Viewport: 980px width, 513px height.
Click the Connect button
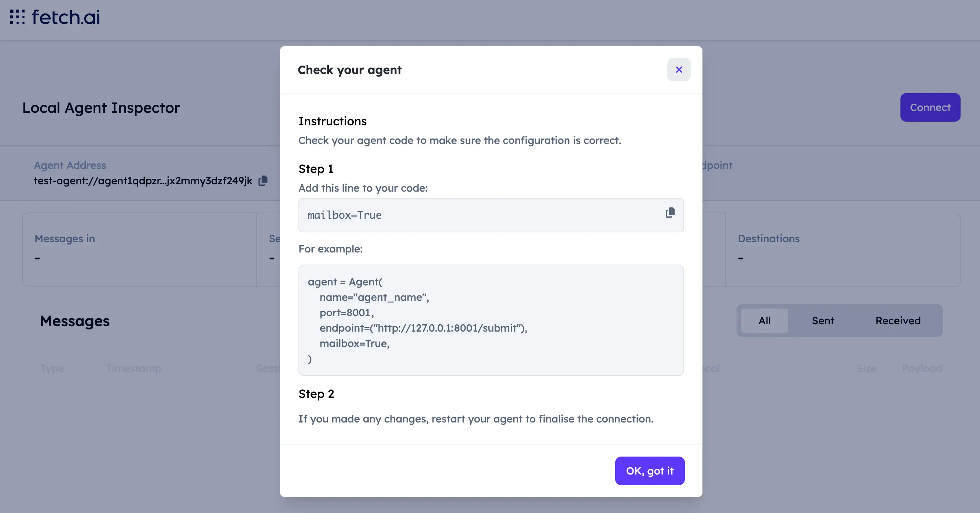click(930, 107)
